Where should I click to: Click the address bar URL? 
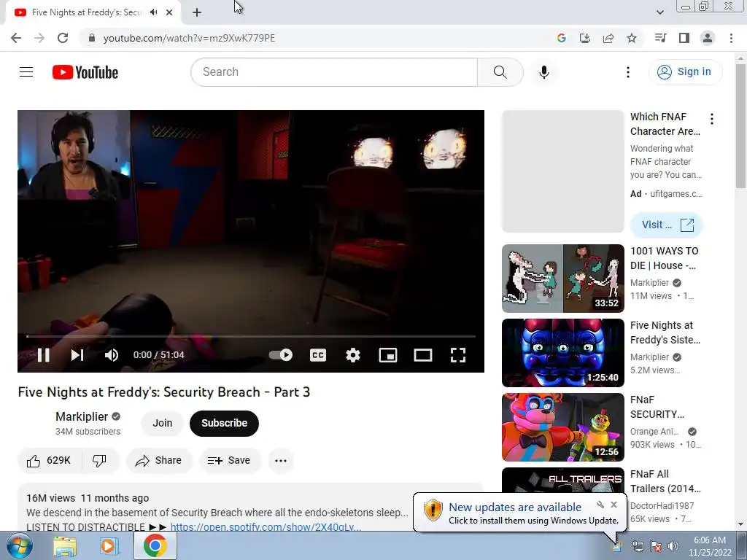point(189,38)
